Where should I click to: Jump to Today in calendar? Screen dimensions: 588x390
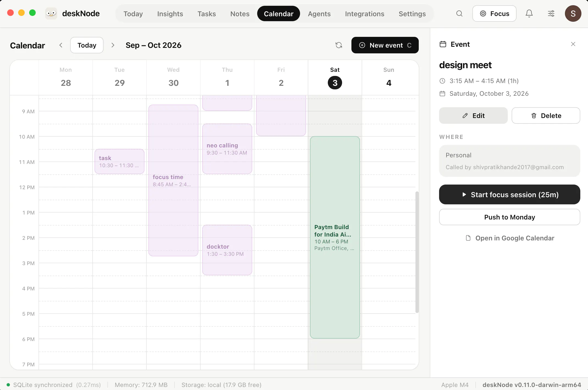click(87, 45)
